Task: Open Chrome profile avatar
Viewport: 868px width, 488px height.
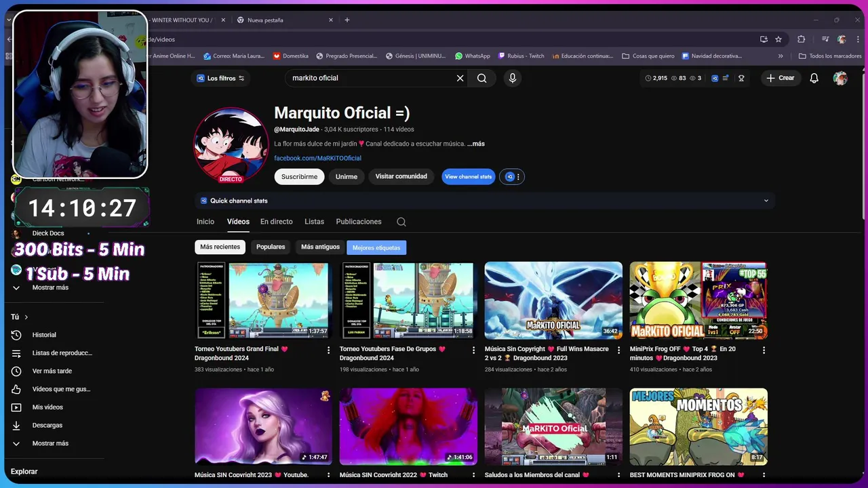Action: click(842, 39)
